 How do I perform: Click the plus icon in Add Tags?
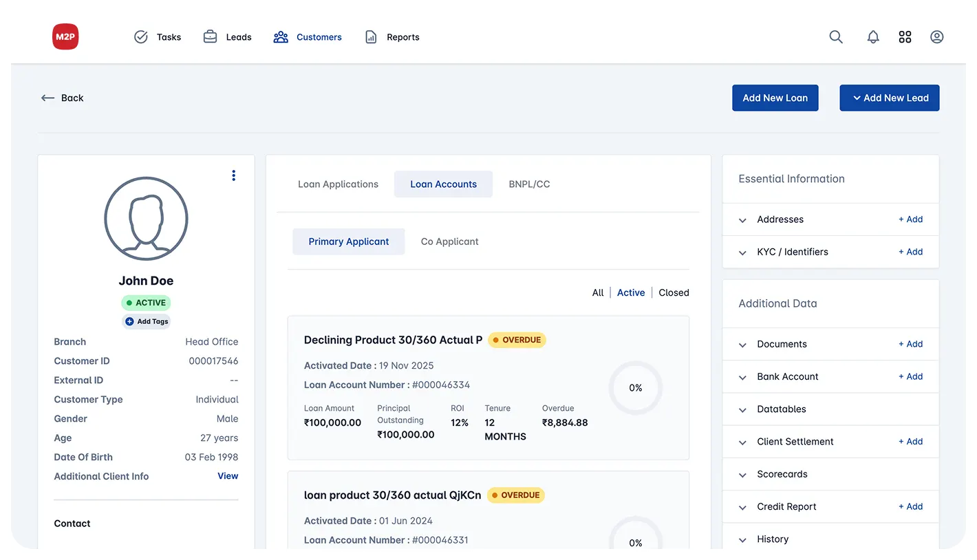click(129, 321)
